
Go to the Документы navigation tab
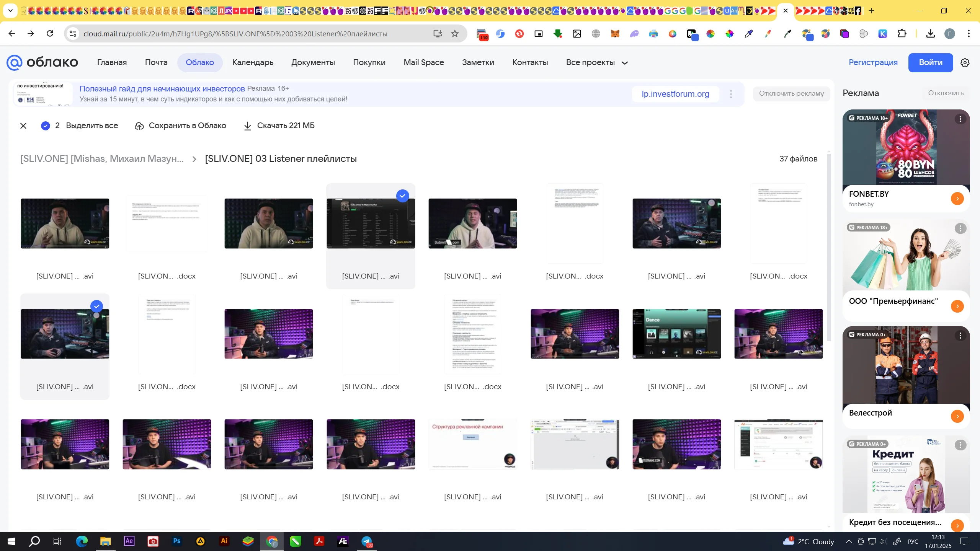pos(313,63)
